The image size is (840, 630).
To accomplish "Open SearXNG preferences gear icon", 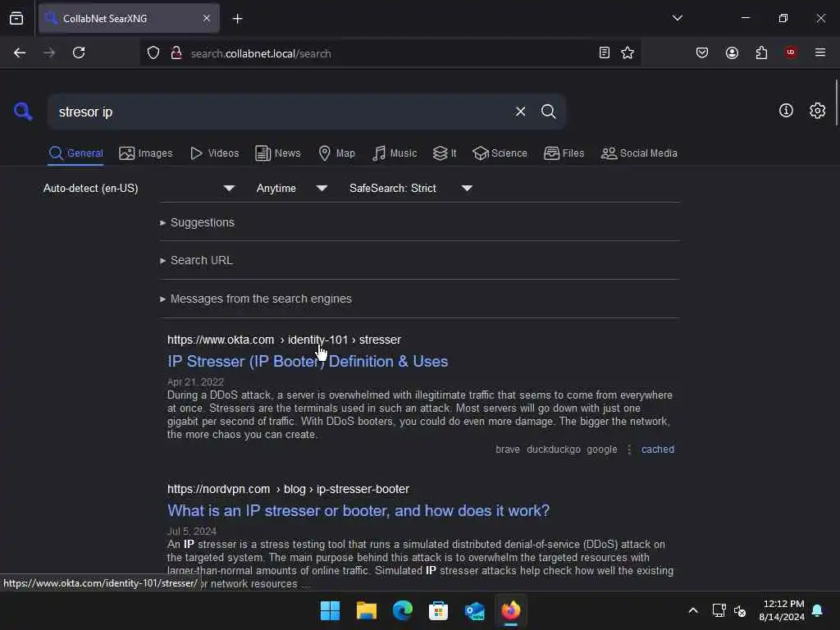I will click(x=818, y=111).
